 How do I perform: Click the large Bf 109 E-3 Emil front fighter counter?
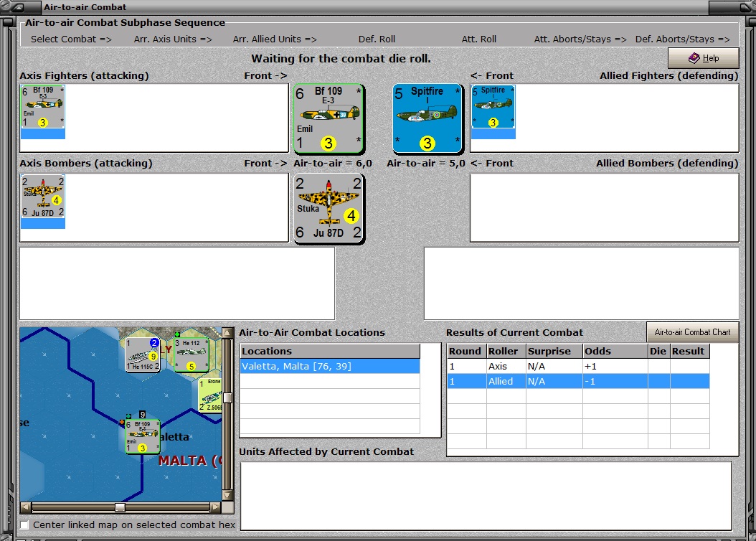(x=329, y=118)
